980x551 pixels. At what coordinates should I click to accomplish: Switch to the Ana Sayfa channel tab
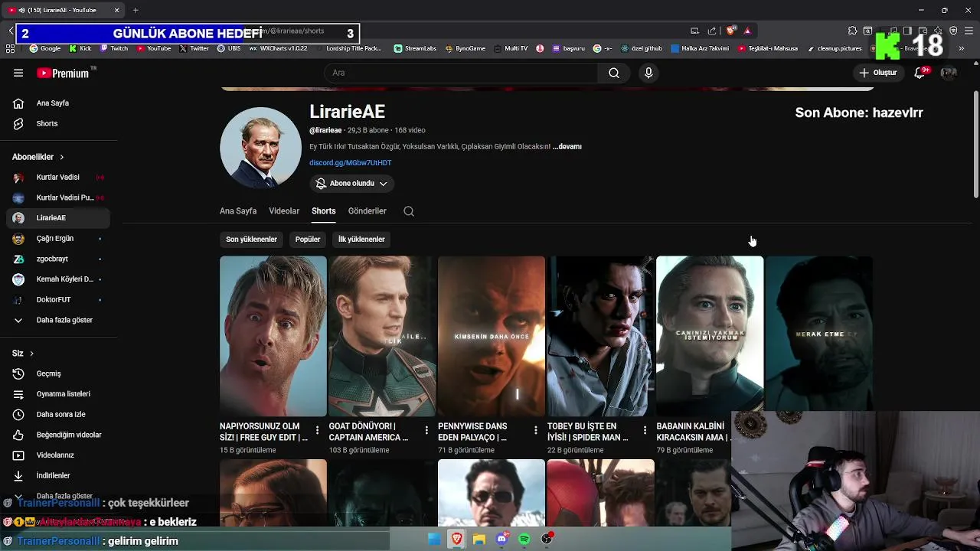click(238, 211)
